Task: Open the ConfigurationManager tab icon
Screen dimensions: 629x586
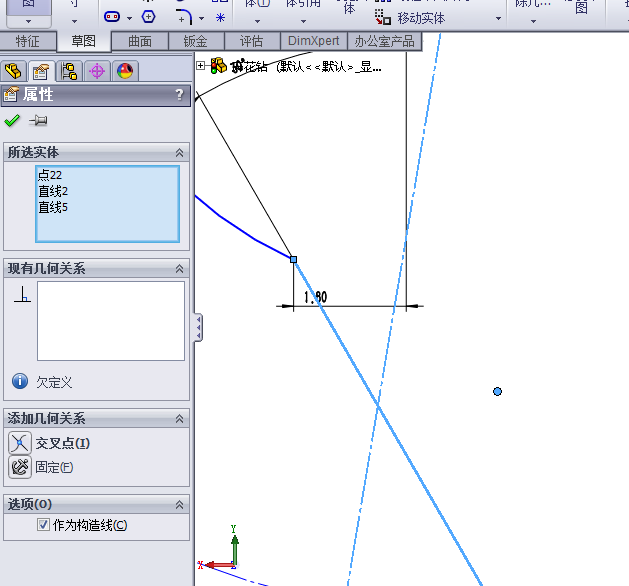Action: (x=69, y=71)
